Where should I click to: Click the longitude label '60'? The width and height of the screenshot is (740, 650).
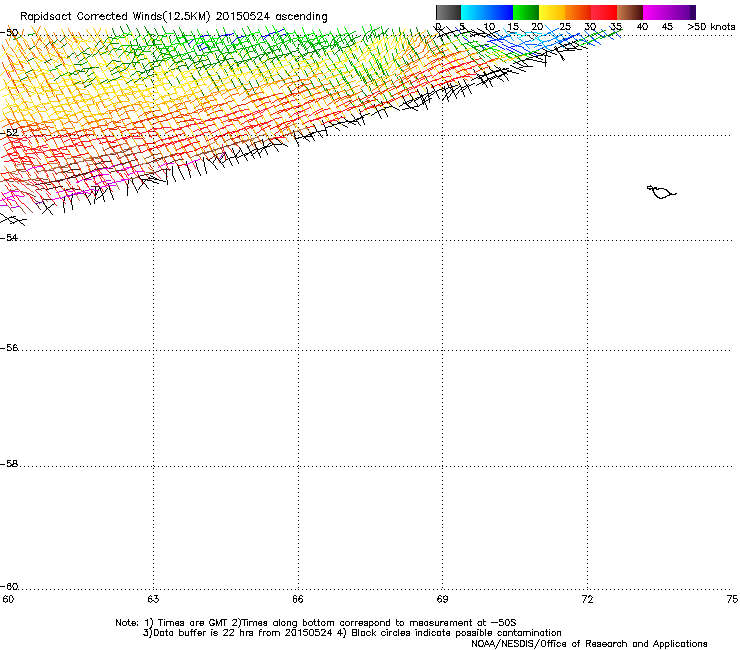(8, 599)
